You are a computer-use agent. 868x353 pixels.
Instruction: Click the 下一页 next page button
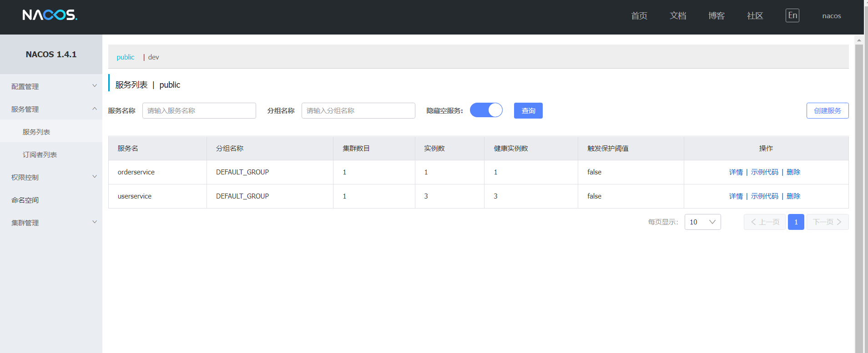point(828,222)
